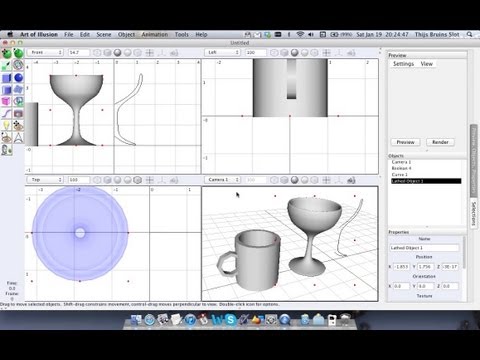Choose the Create Cylinder tool
480x360 pixels.
pyautogui.click(x=6, y=90)
